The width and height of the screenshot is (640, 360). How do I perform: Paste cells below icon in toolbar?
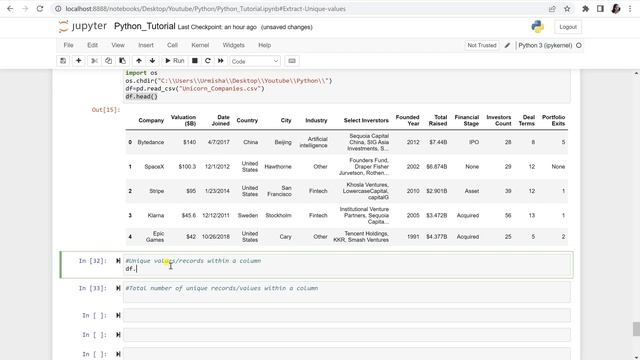click(122, 61)
